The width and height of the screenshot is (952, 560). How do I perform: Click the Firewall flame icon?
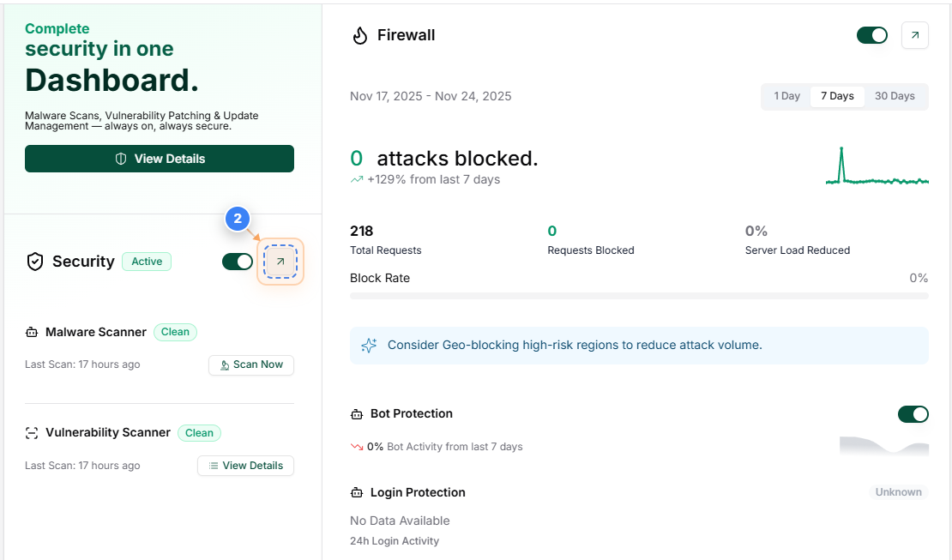click(x=360, y=36)
